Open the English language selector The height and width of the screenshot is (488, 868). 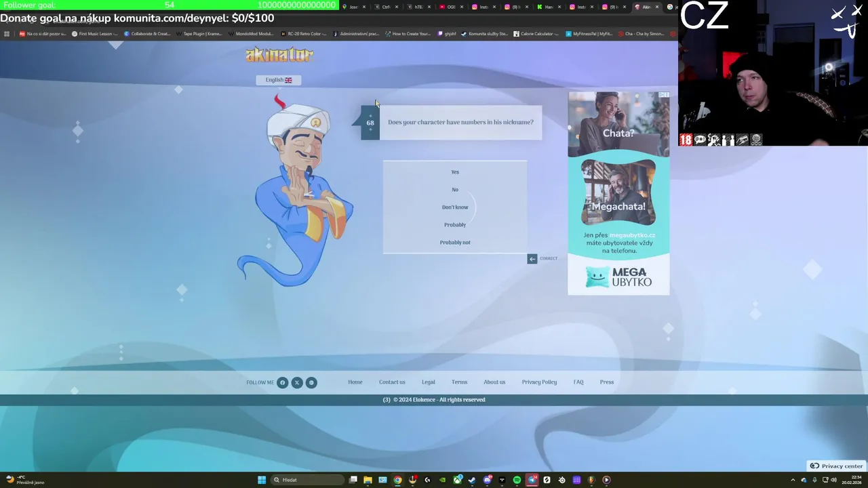[279, 80]
